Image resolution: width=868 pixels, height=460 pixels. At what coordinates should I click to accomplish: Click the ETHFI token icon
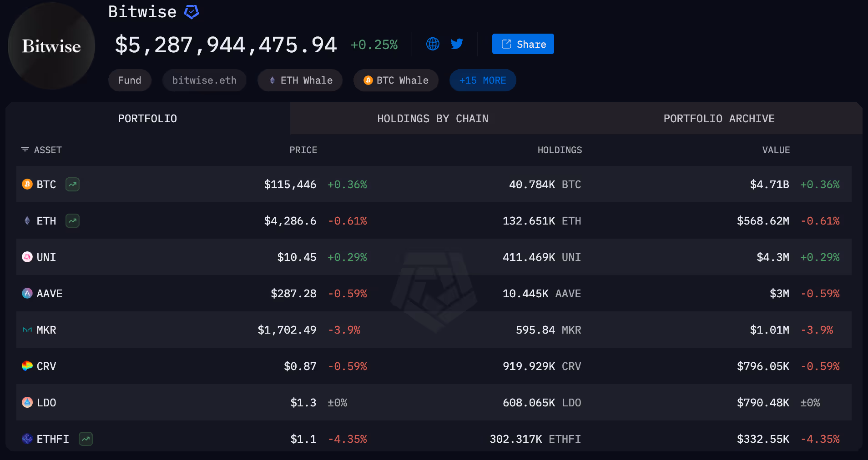pos(27,439)
